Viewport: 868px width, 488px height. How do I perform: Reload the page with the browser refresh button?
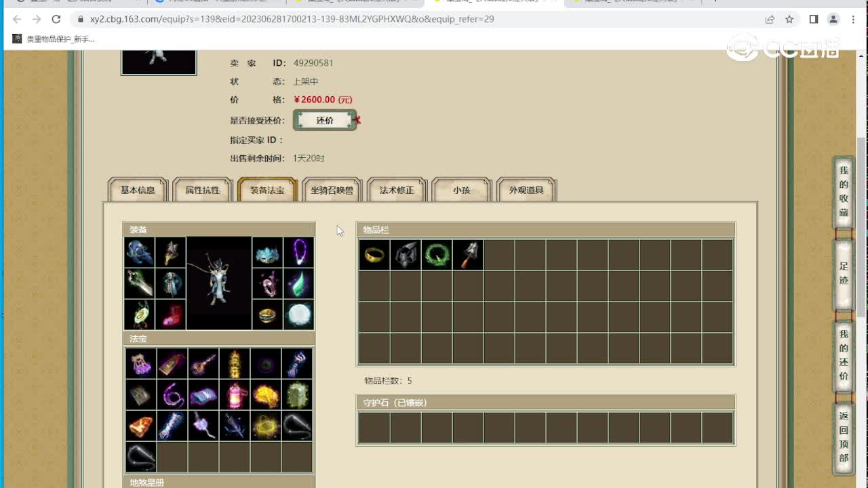pyautogui.click(x=56, y=19)
